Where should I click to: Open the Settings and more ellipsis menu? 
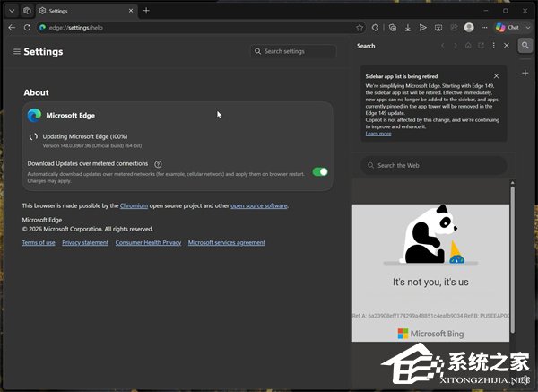click(484, 28)
